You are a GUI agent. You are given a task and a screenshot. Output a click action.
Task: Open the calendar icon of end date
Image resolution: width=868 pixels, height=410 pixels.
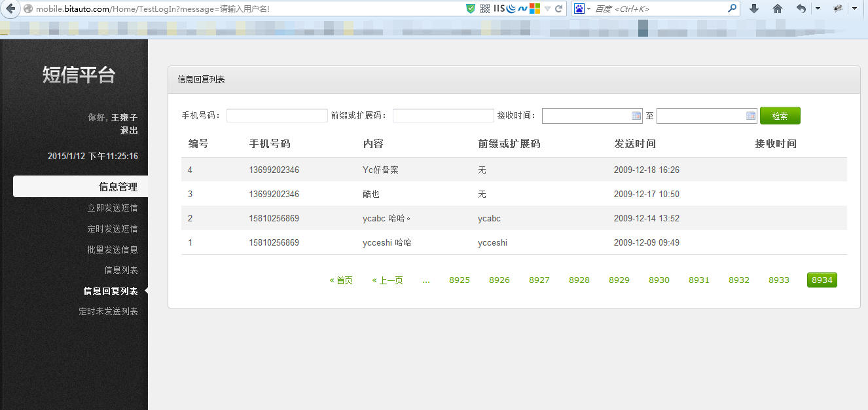tap(751, 116)
